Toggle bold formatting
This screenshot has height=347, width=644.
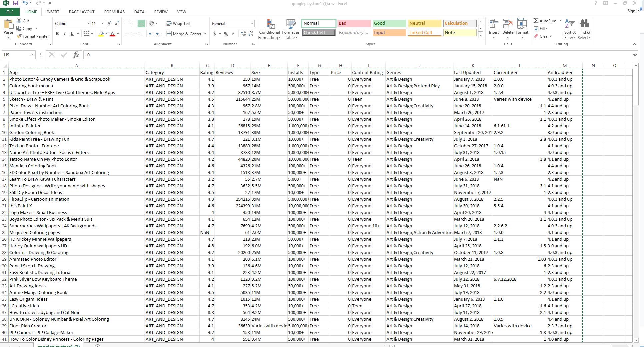pos(57,34)
